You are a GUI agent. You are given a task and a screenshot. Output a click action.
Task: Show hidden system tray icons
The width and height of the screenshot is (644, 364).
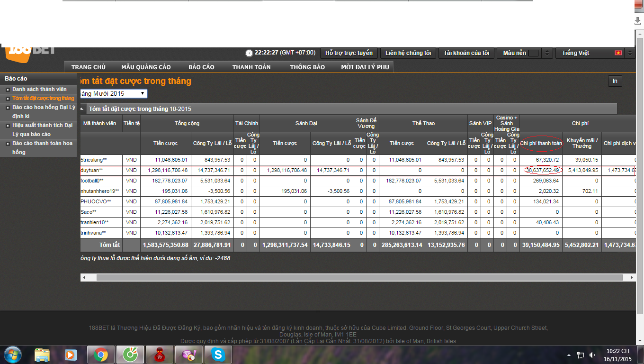pyautogui.click(x=569, y=355)
